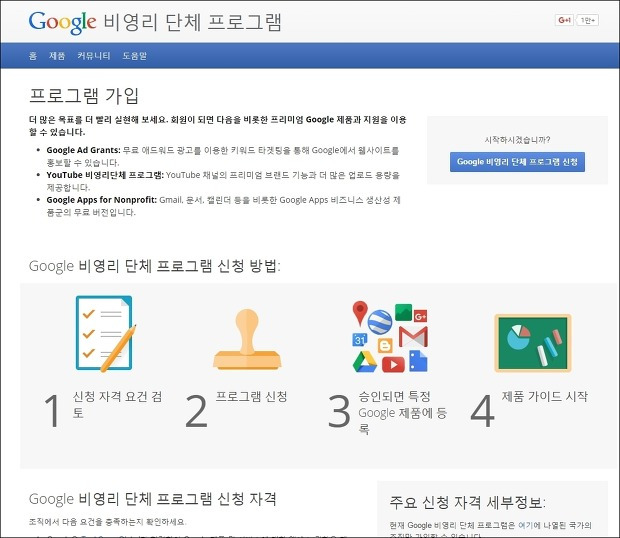Click the Google Earth globe icon
The height and width of the screenshot is (538, 620).
[x=380, y=322]
